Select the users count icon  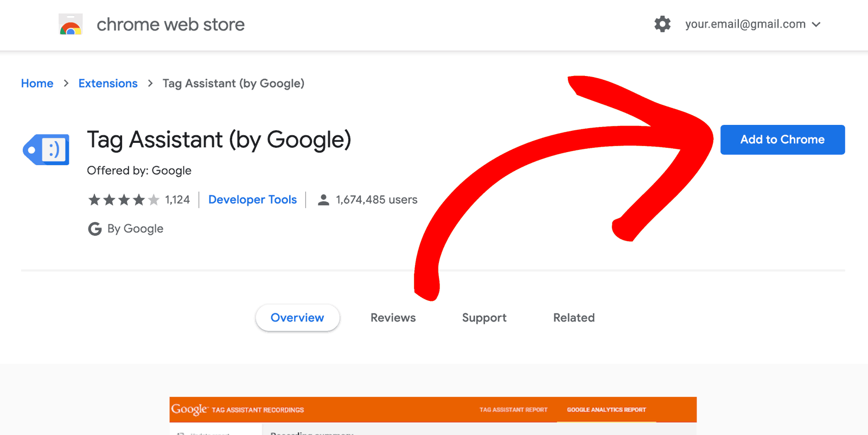(324, 199)
